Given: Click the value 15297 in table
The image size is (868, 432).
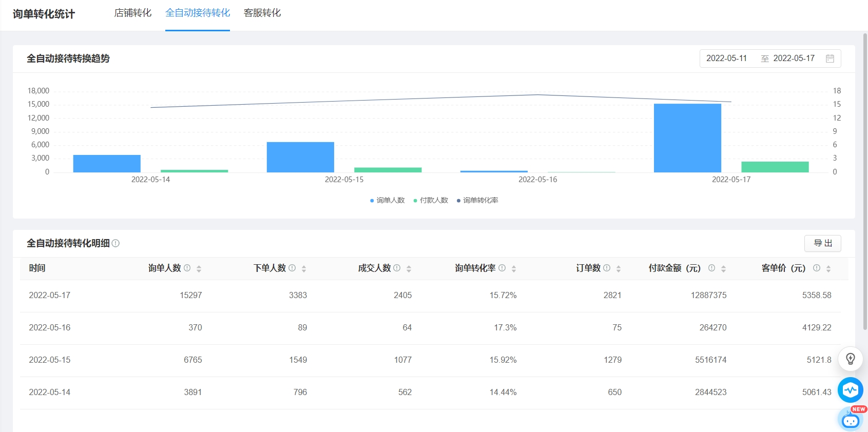Looking at the screenshot, I should (191, 296).
